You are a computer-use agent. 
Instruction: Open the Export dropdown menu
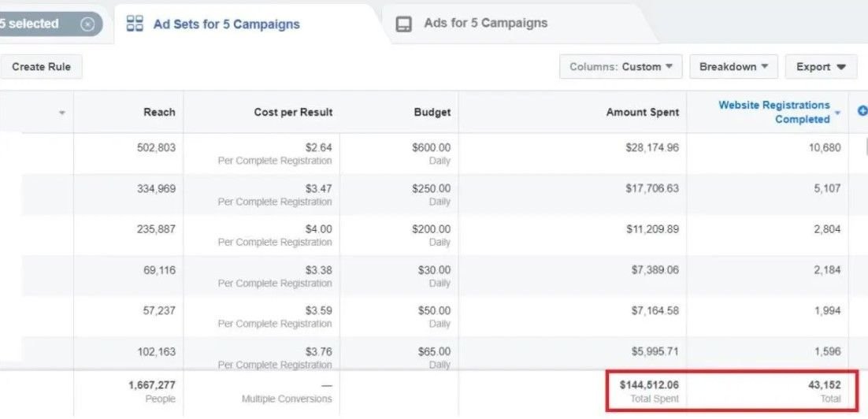point(821,67)
